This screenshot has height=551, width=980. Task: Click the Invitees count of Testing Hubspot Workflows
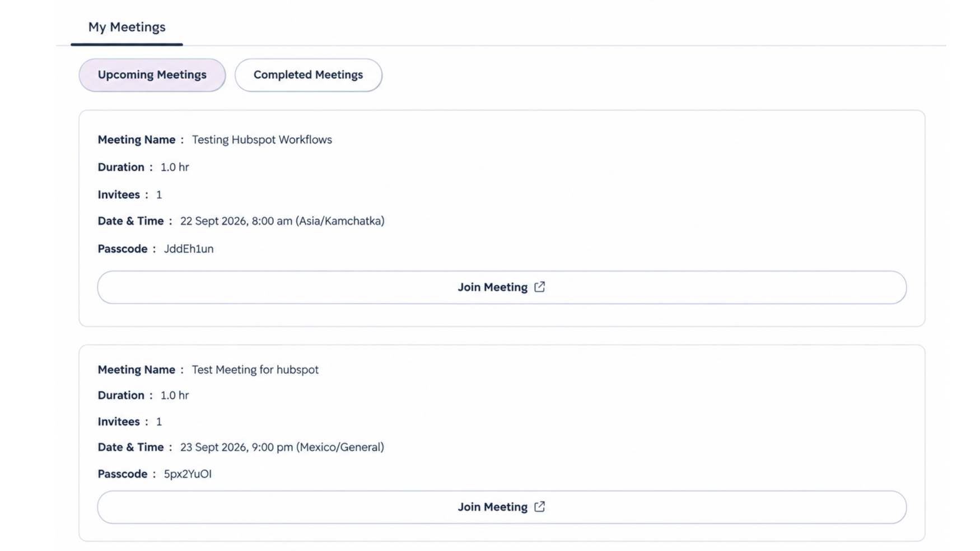(x=159, y=195)
